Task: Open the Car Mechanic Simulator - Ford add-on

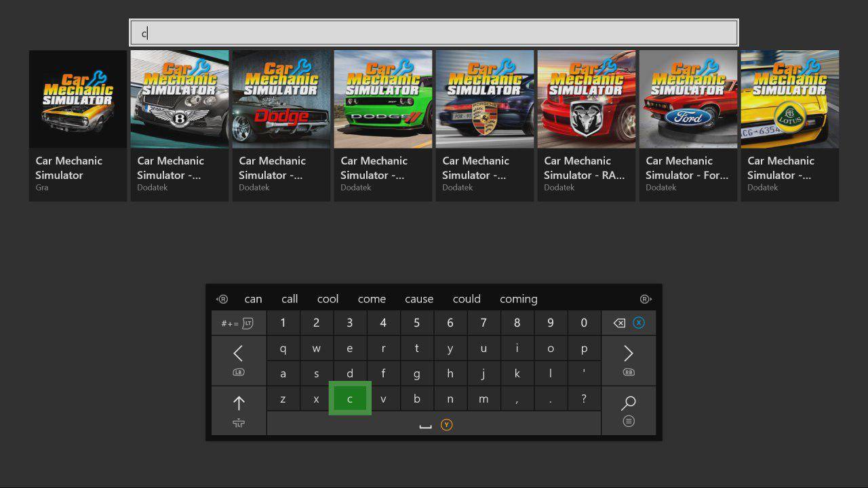Action: click(x=688, y=125)
